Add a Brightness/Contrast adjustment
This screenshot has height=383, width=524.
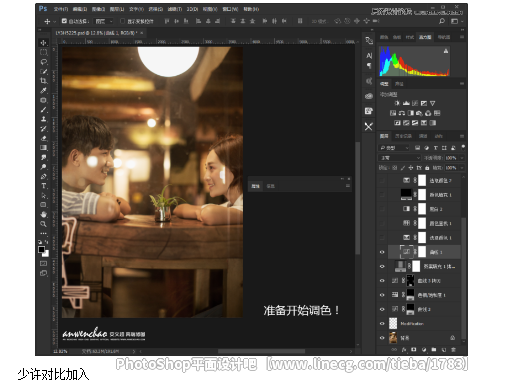[397, 103]
